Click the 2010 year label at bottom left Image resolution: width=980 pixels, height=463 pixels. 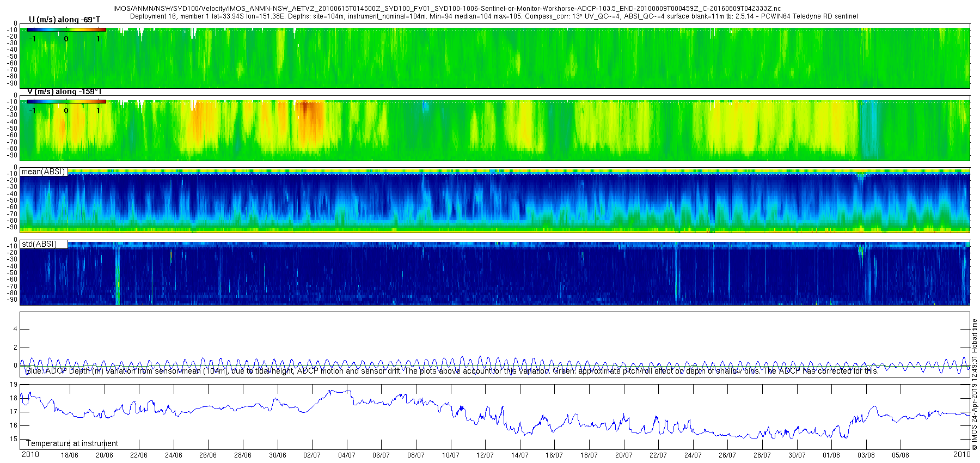pyautogui.click(x=30, y=455)
